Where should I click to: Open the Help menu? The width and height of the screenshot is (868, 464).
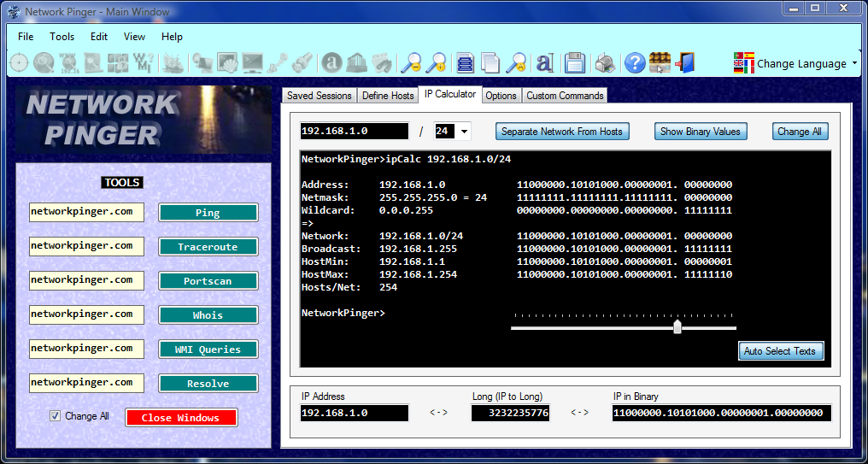click(x=173, y=37)
